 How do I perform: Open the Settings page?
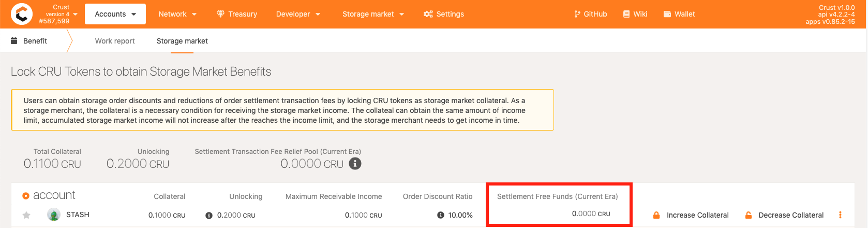[x=444, y=14]
